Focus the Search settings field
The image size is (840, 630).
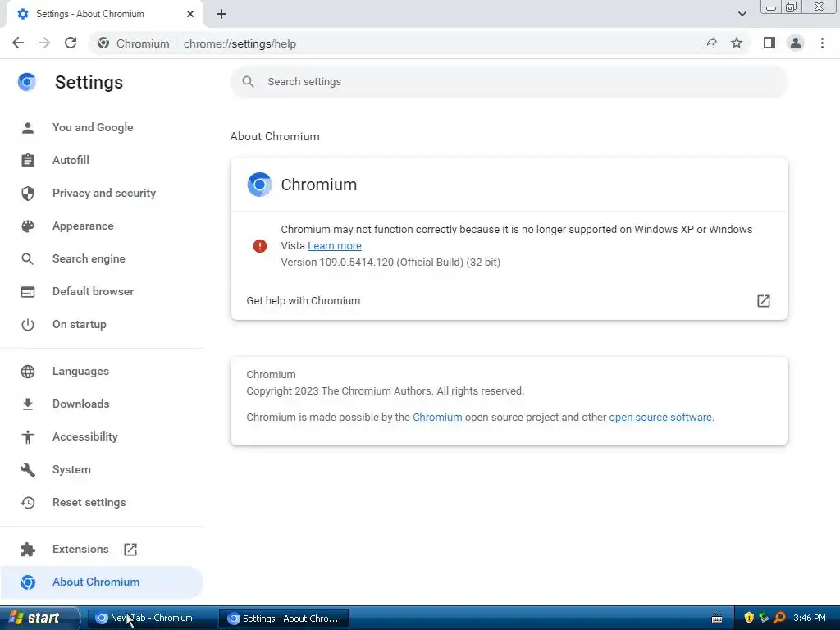[509, 82]
